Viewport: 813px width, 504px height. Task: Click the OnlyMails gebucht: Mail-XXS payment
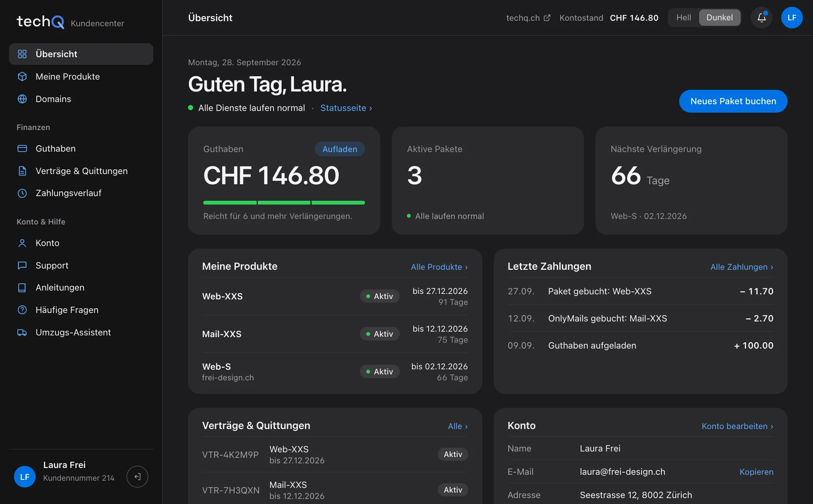click(640, 318)
